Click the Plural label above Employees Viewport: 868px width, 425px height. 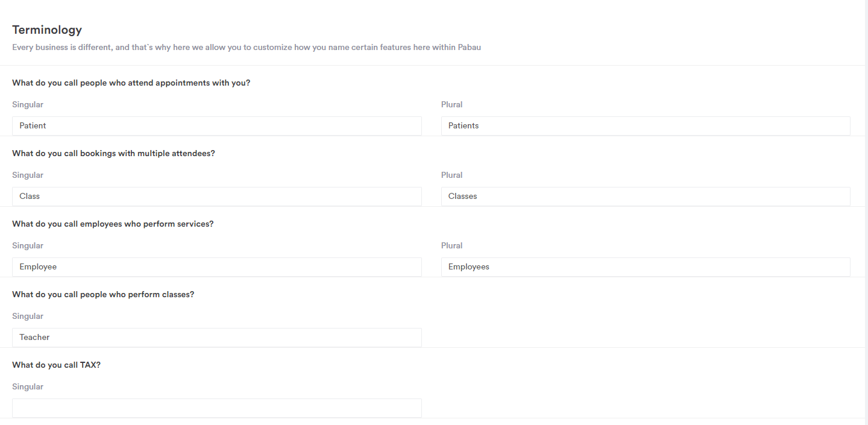[x=451, y=245]
